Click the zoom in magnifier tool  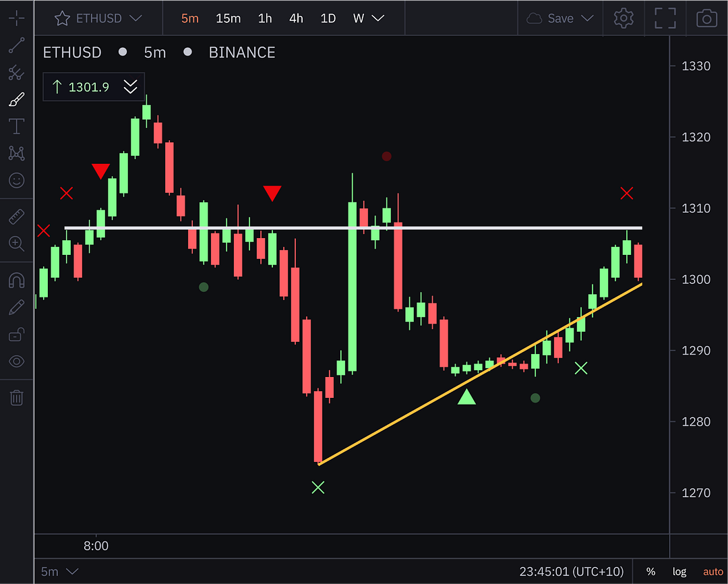coord(16,243)
